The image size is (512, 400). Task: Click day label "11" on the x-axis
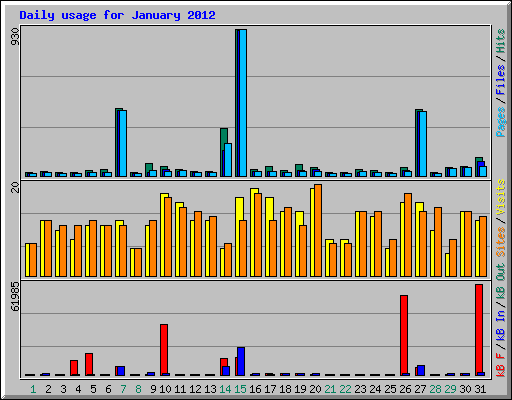pos(180,389)
